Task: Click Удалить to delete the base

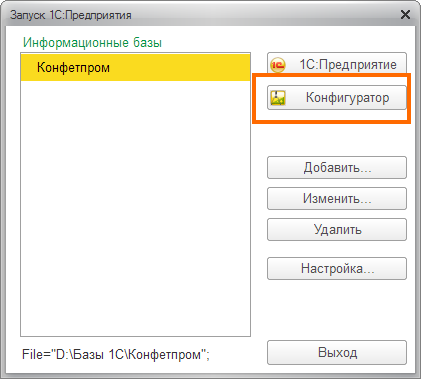Action: point(337,230)
